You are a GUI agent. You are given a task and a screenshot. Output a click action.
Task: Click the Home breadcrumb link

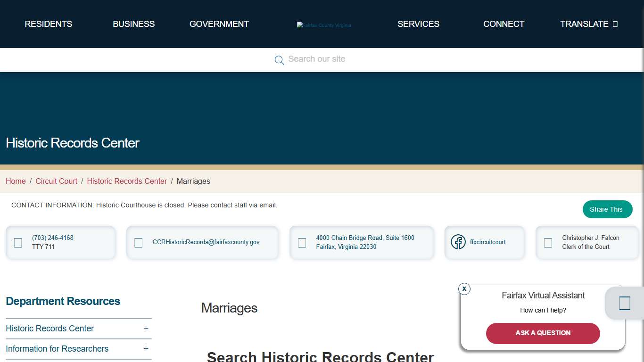point(16,181)
